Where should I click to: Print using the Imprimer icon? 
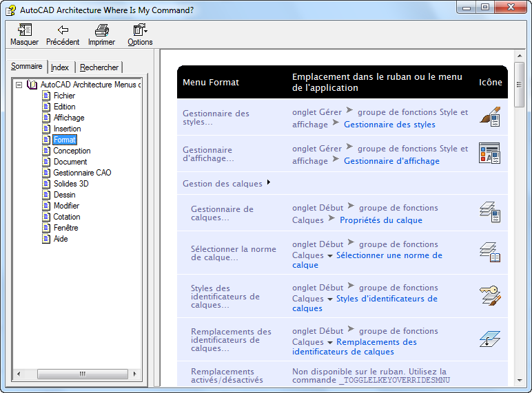101,30
